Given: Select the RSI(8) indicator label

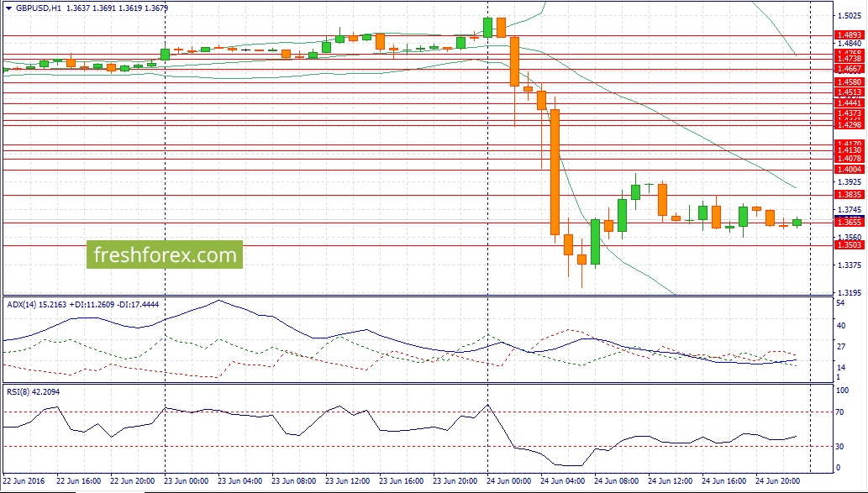Looking at the screenshot, I should (20, 391).
